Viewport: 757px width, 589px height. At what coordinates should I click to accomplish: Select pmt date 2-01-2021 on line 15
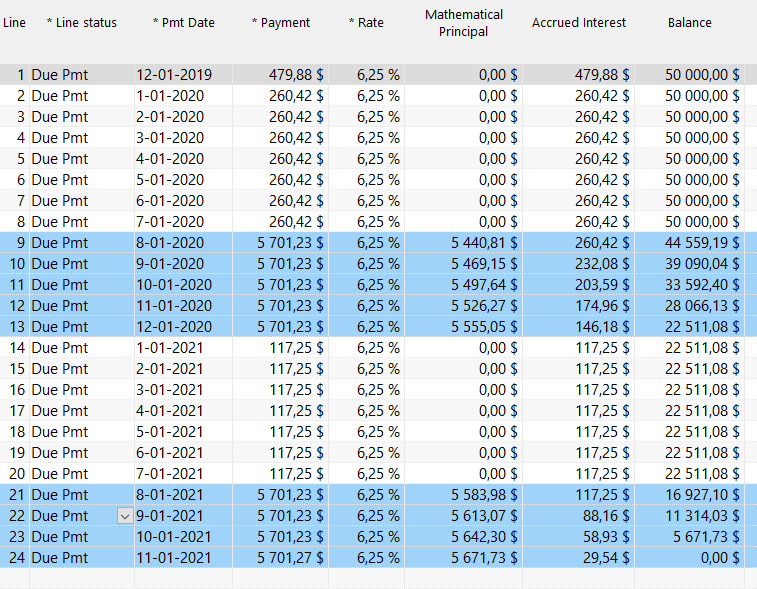[183, 369]
